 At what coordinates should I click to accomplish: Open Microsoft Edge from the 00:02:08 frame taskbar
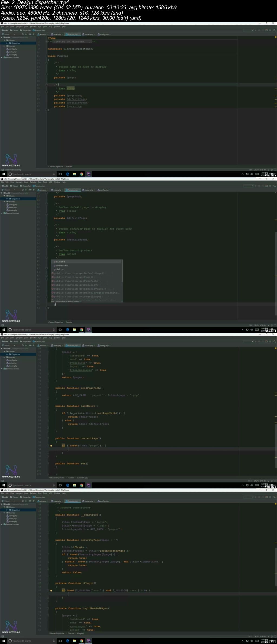coord(67,174)
